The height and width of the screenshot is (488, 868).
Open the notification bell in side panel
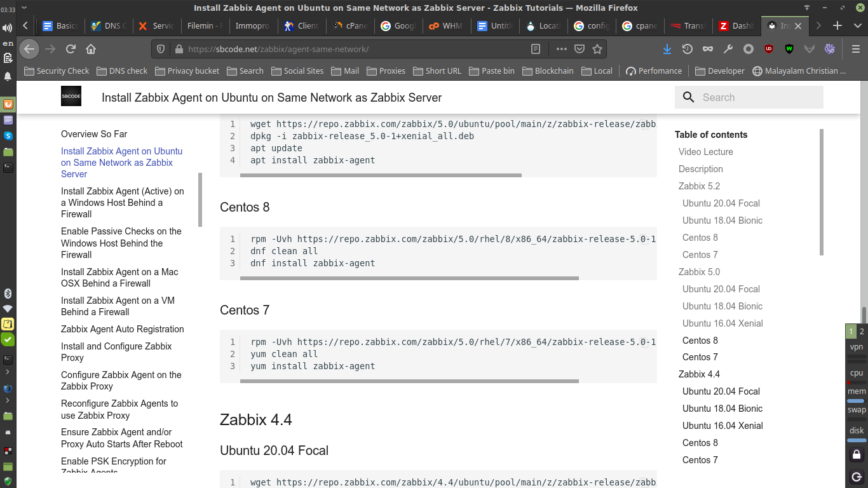pyautogui.click(x=8, y=76)
